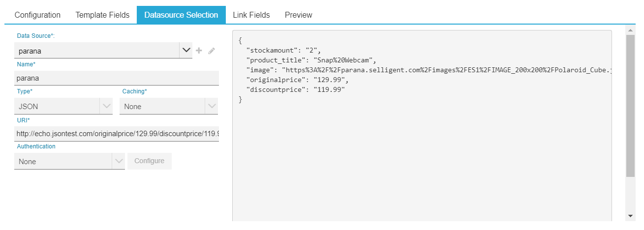Screen dimensions: 644x230
Task: Click the scroll down arrow on scrollbar
Action: (x=630, y=216)
